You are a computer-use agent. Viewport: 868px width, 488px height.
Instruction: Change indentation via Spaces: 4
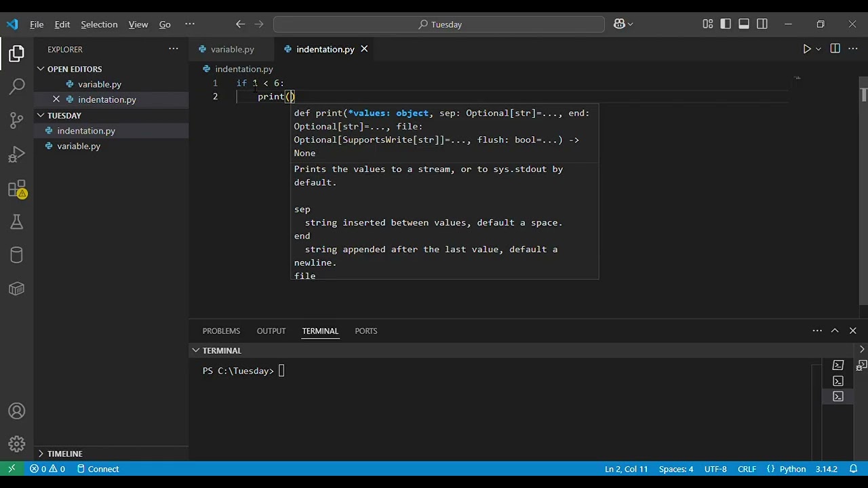pos(676,469)
